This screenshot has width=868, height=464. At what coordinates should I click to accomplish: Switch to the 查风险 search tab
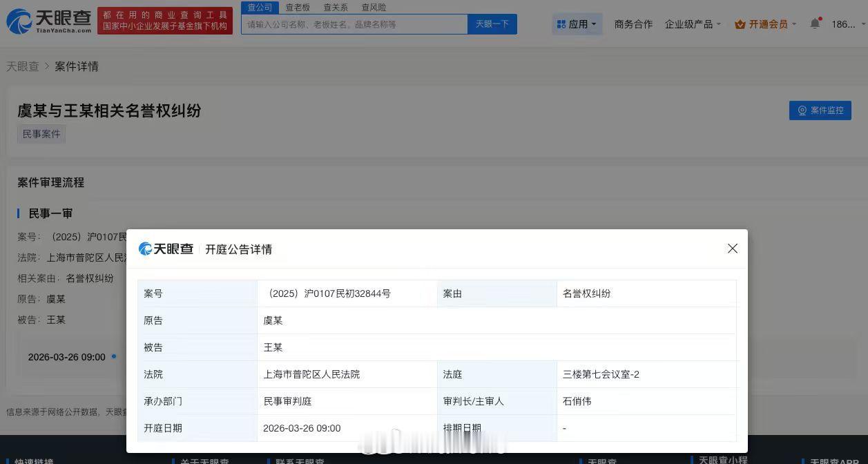click(x=373, y=7)
